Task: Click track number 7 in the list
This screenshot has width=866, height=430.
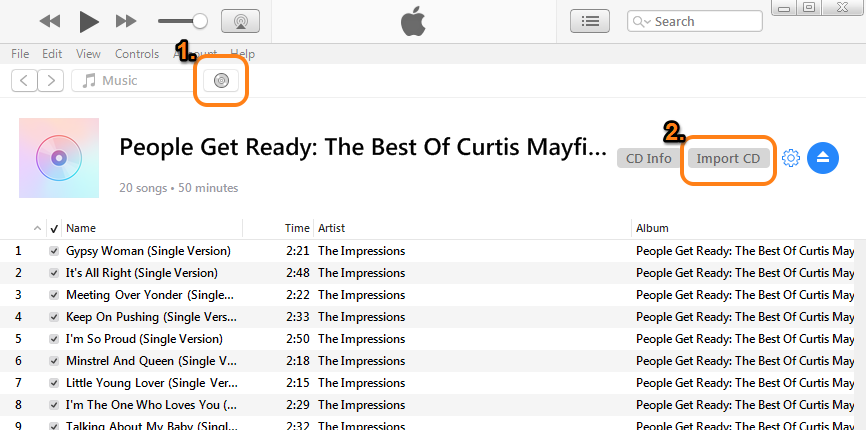Action: pos(18,383)
